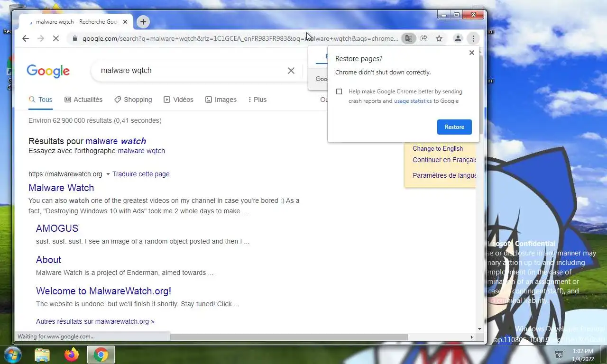This screenshot has width=607, height=364.
Task: Open File Explorer from taskbar
Action: click(x=42, y=355)
